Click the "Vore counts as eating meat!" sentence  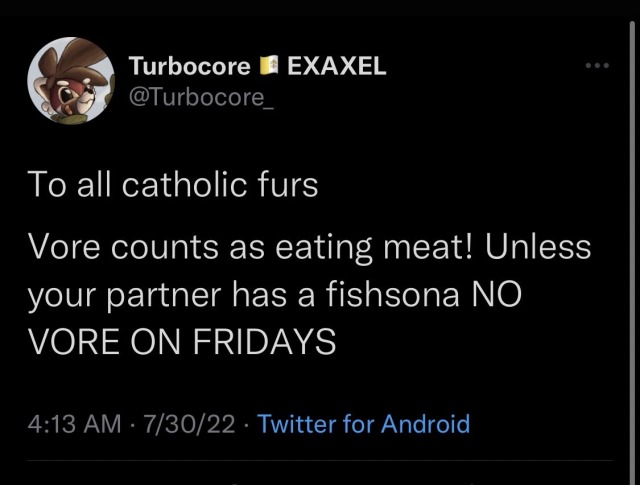[250, 246]
